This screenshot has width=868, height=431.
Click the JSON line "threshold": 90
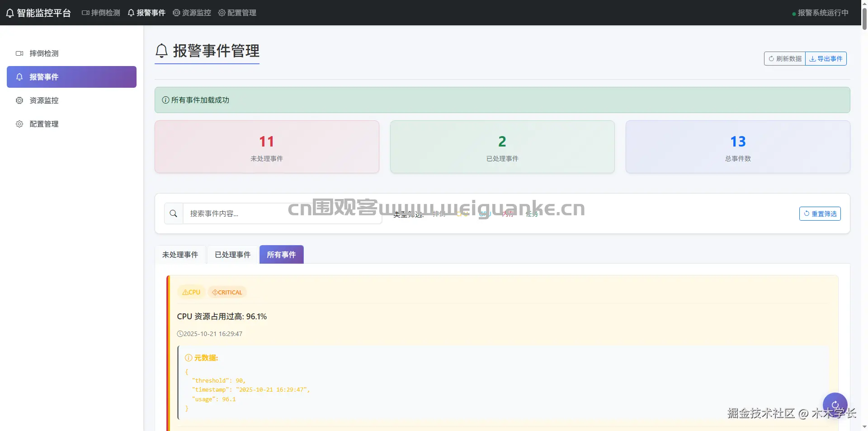coord(218,381)
